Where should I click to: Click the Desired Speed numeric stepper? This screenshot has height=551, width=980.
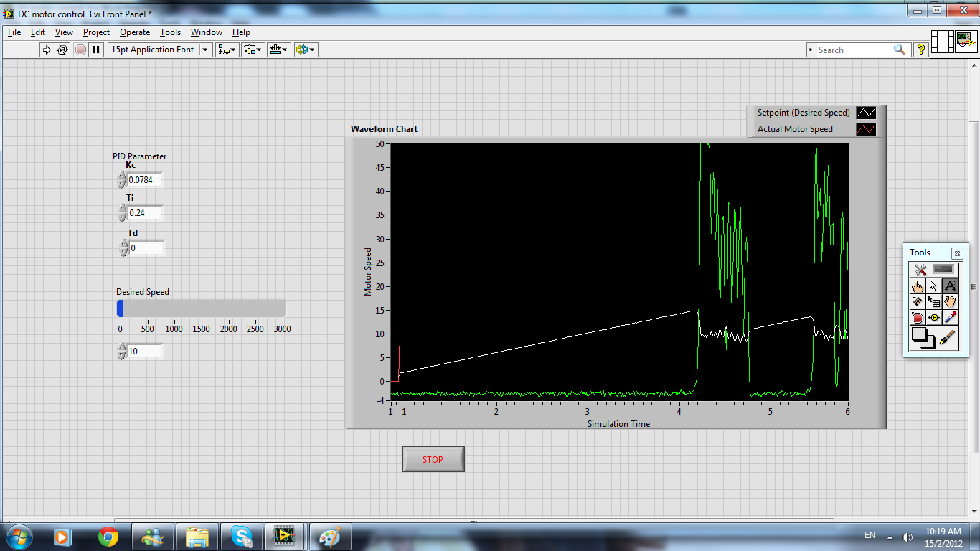pos(122,352)
